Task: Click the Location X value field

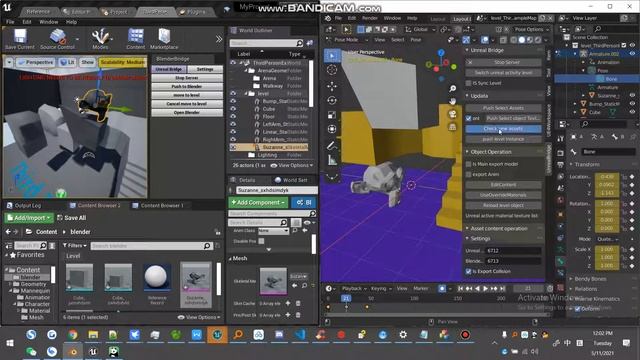Action: click(607, 177)
